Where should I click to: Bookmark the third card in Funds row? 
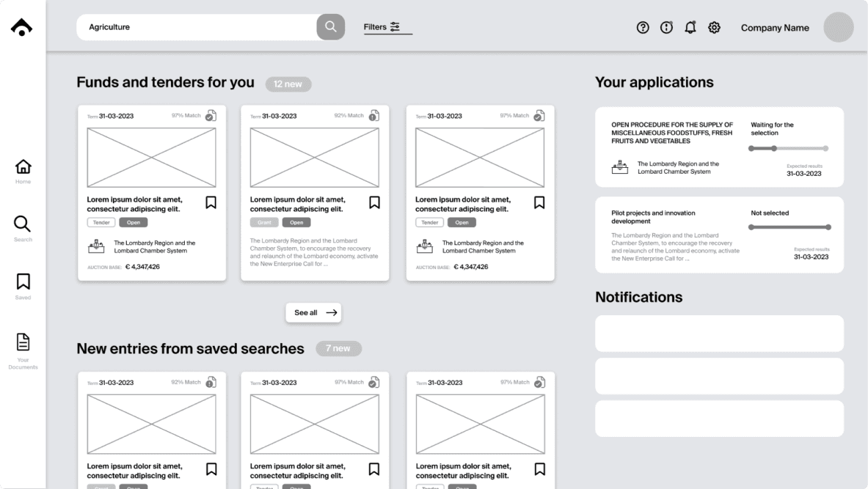pos(539,202)
